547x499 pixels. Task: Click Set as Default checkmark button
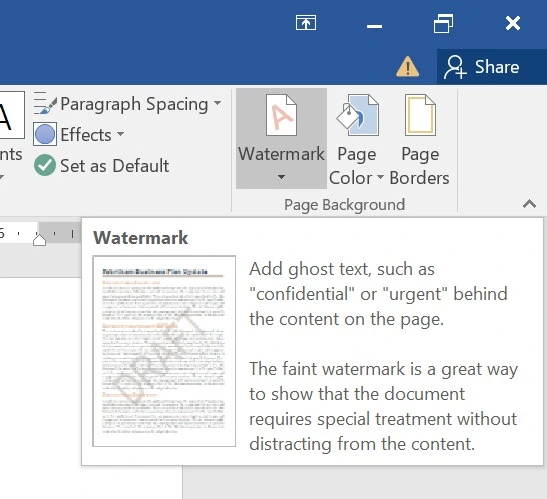click(x=102, y=165)
